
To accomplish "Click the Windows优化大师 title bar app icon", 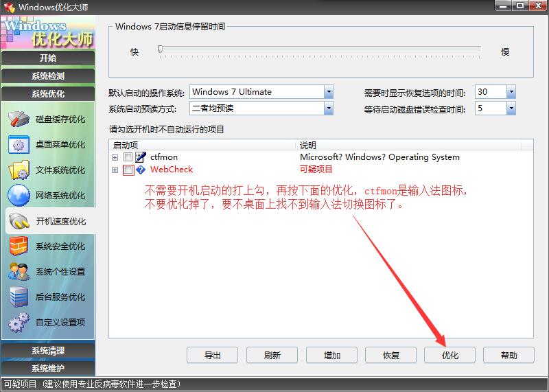I will 10,7.
